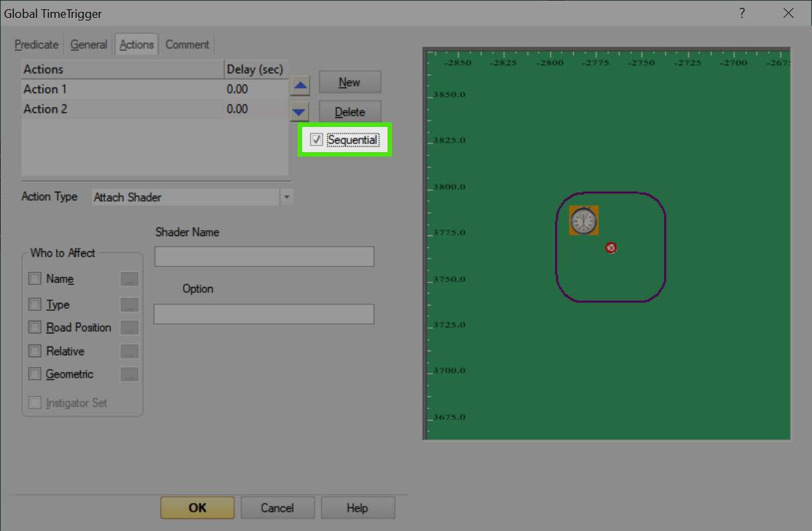Confirm with the OK button
The image size is (812, 531).
(x=197, y=508)
